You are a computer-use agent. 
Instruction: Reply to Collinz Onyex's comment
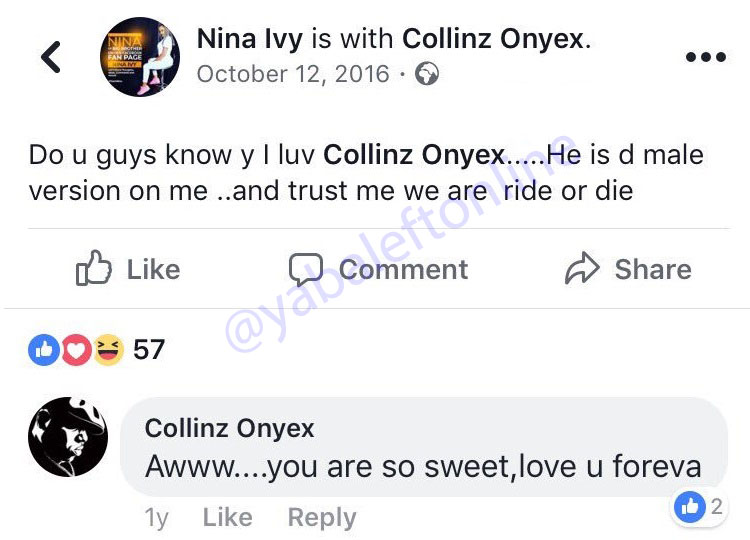point(321,517)
